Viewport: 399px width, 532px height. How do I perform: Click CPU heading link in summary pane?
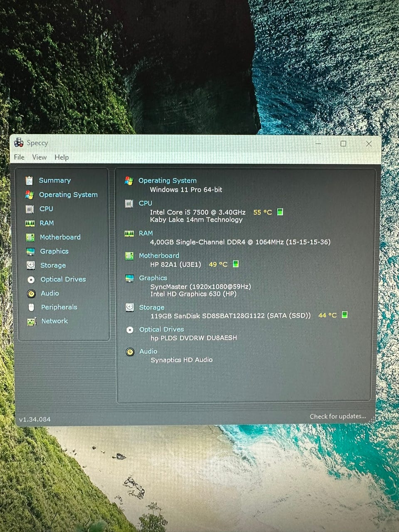(x=145, y=203)
